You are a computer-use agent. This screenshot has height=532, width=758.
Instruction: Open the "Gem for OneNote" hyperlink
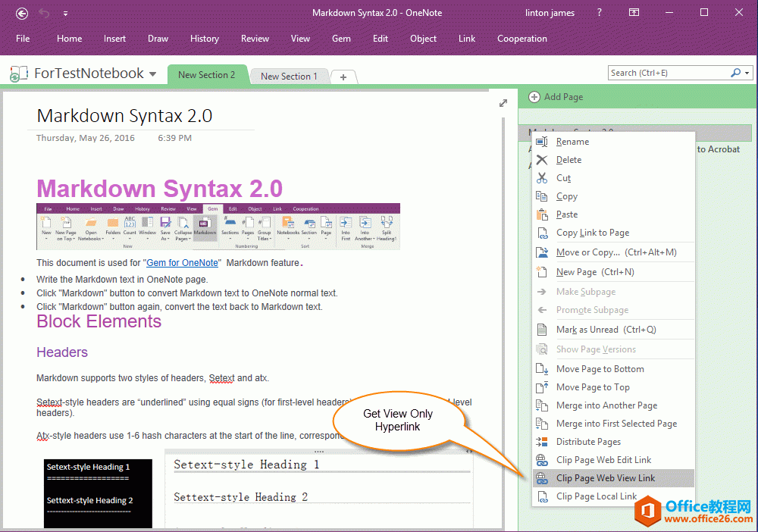[x=183, y=263]
